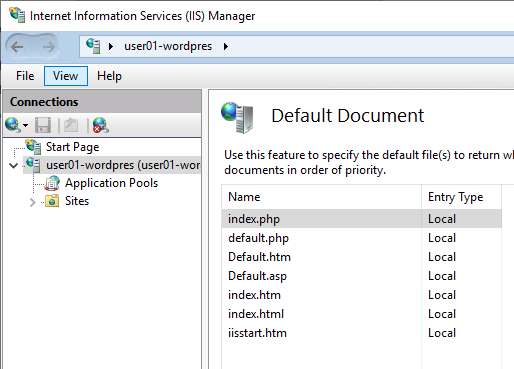Viewport: 514px width, 369px height.
Task: Click the Up folder icon in the Connections toolbar
Action: pos(71,125)
